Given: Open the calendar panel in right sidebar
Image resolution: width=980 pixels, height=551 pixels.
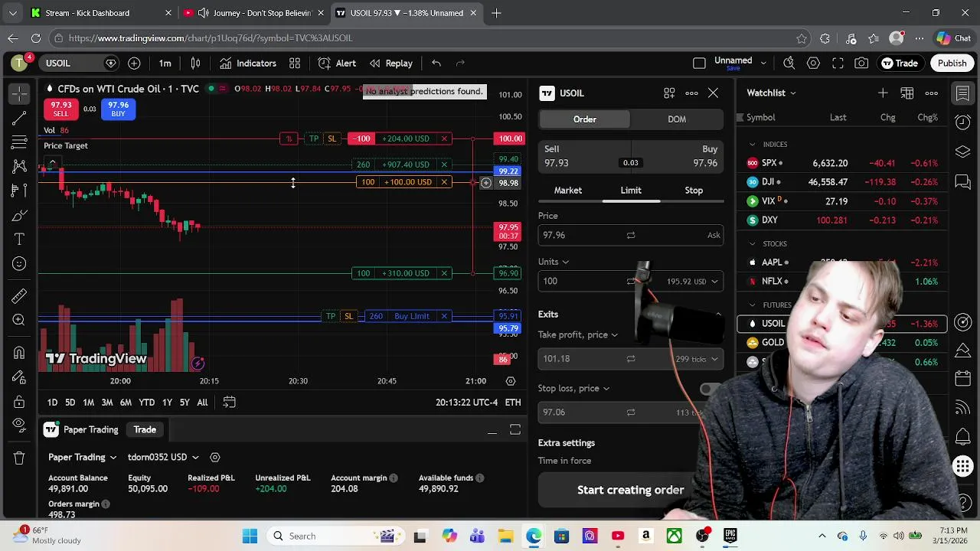Looking at the screenshot, I should tap(963, 380).
